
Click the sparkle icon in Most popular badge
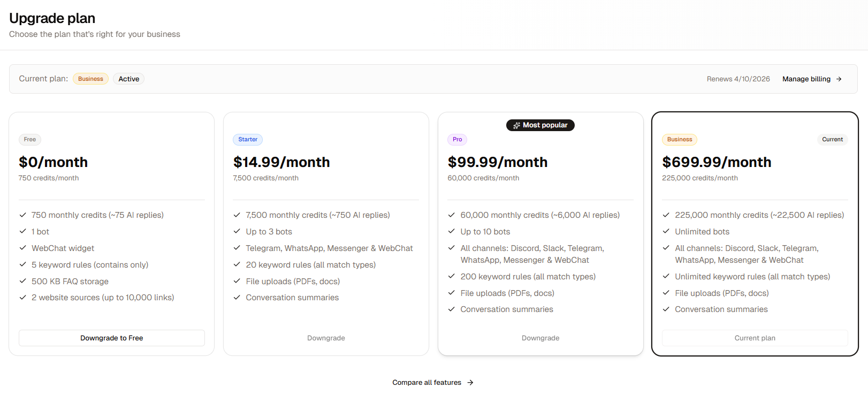click(516, 125)
